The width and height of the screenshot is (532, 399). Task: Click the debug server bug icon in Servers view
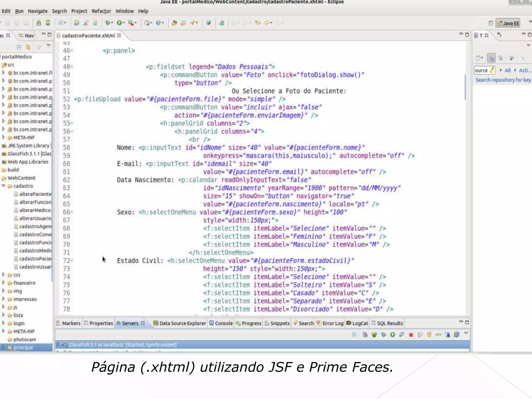coord(383,335)
